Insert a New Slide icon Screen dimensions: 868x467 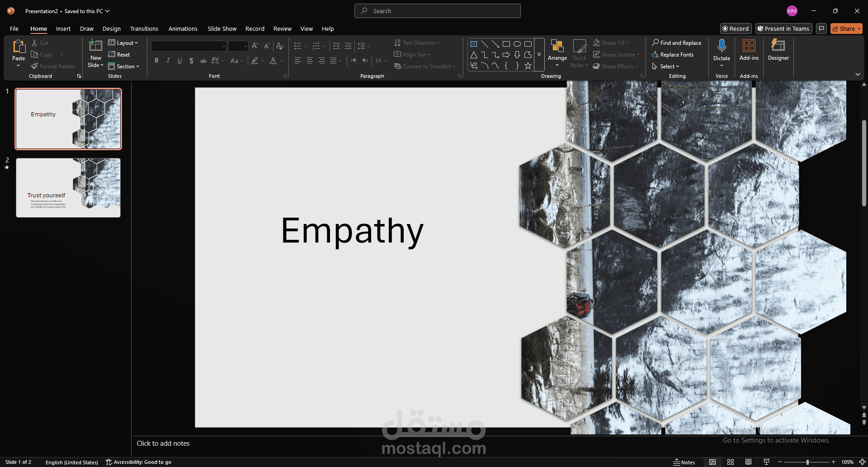click(95, 46)
